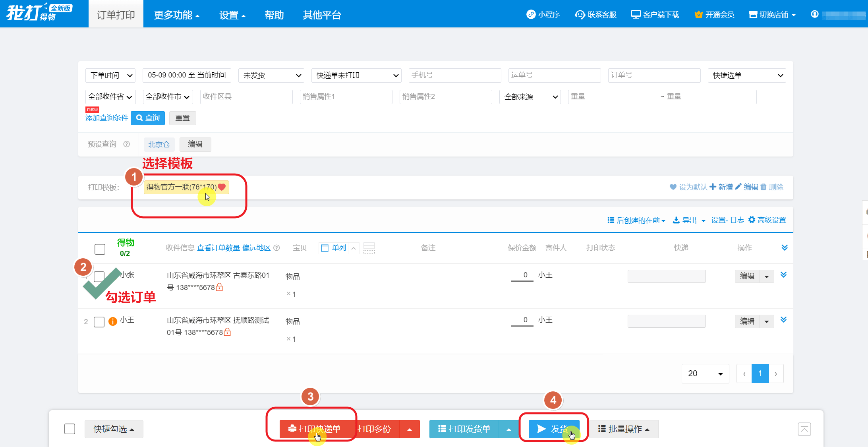Click the orange warning icon beside 小王
Image resolution: width=868 pixels, height=447 pixels.
click(x=113, y=321)
